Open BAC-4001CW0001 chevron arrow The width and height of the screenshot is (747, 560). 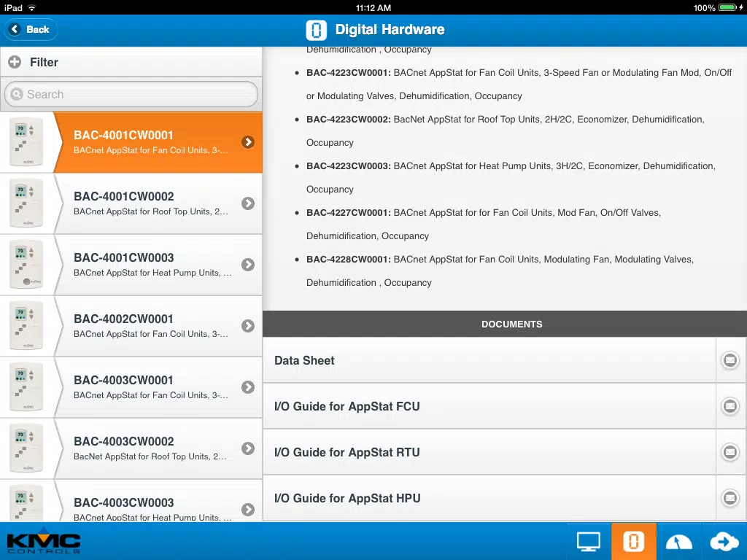tap(248, 142)
